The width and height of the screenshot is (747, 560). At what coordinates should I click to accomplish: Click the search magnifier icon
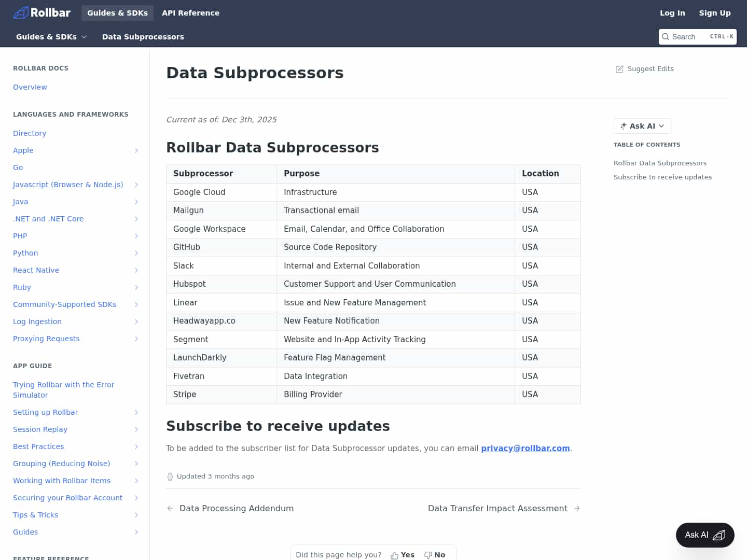point(666,37)
